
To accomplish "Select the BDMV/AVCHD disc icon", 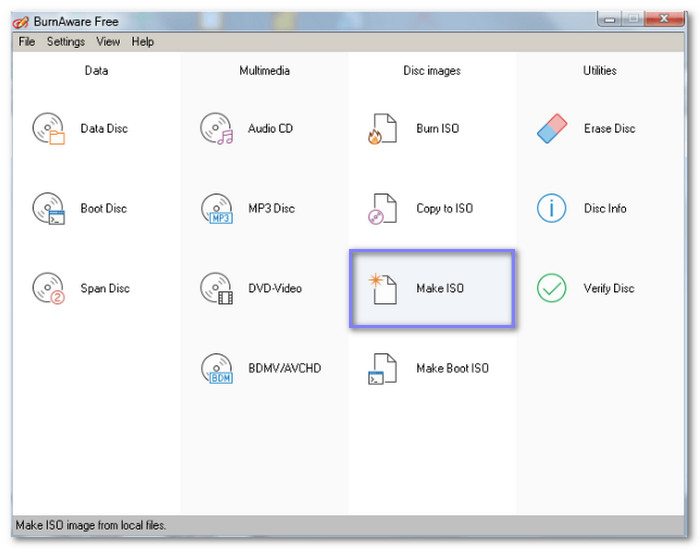I will 217,368.
